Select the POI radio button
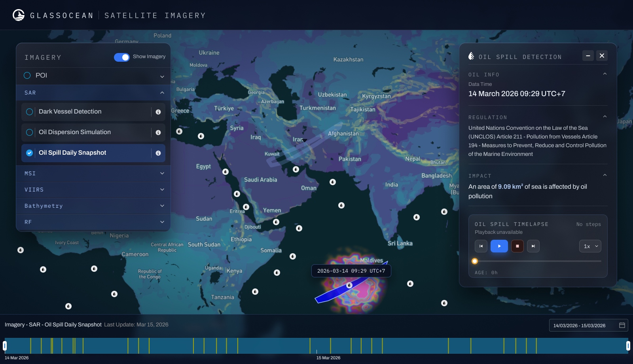Screen dimensions: 633x364 click(x=27, y=75)
